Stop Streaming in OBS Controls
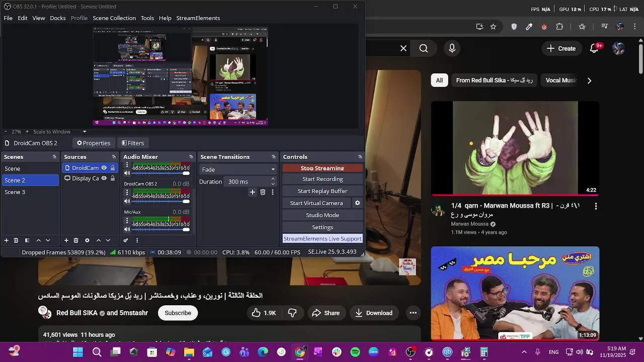This screenshot has width=644, height=362. (323, 168)
